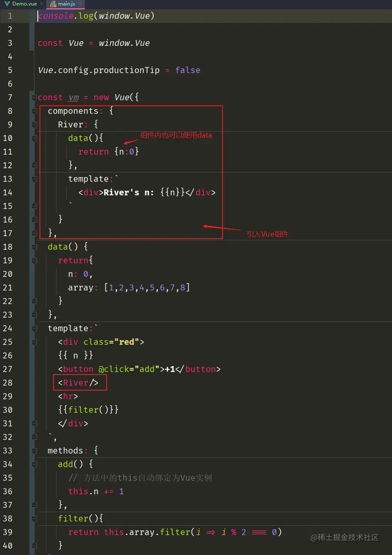
Task: Click "River's n:" text on line 14
Action: pos(129,193)
